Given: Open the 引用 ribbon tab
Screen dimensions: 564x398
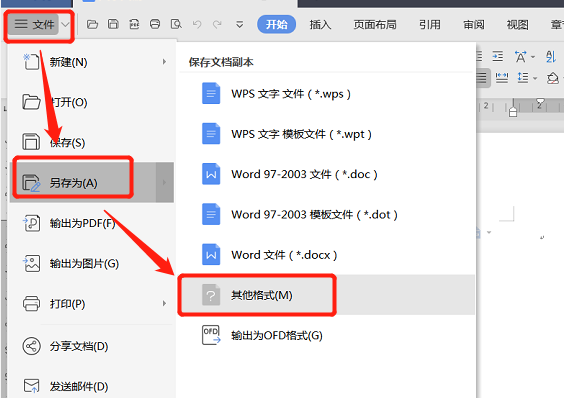Looking at the screenshot, I should [429, 24].
